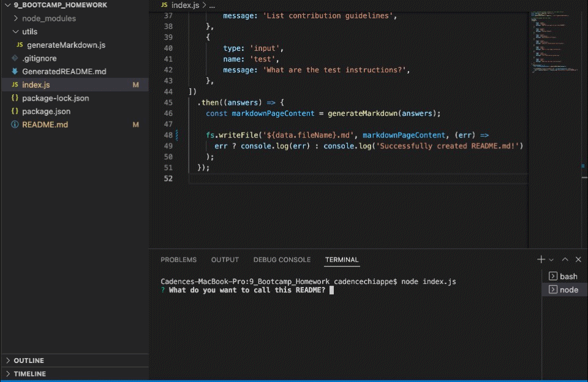
Task: Open GeneratedREADME.md file
Action: pyautogui.click(x=64, y=71)
